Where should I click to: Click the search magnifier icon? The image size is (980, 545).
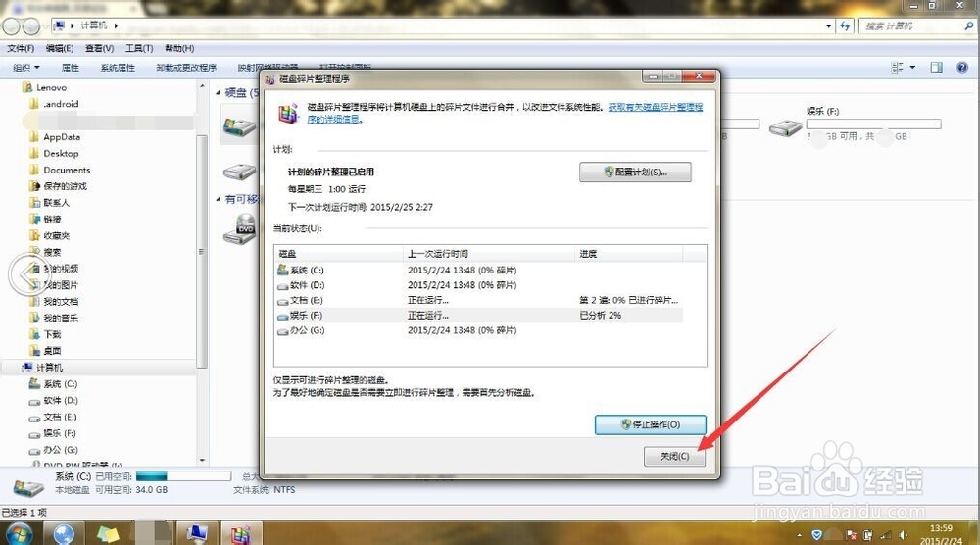[969, 26]
